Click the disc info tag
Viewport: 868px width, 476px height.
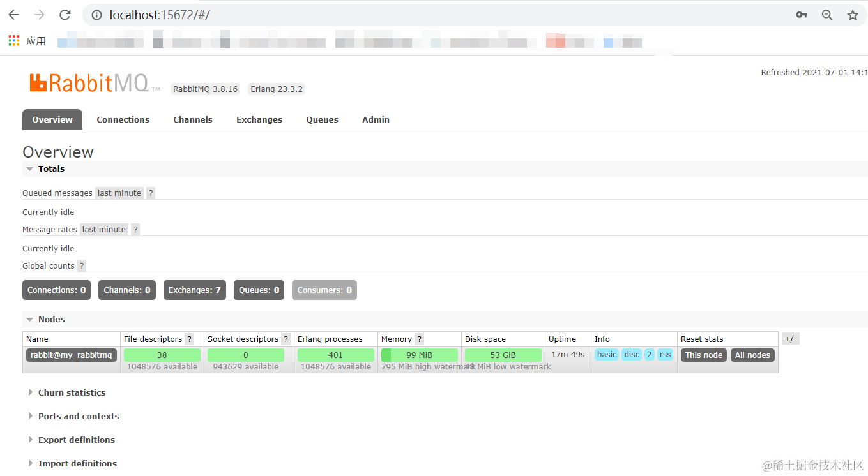point(632,355)
